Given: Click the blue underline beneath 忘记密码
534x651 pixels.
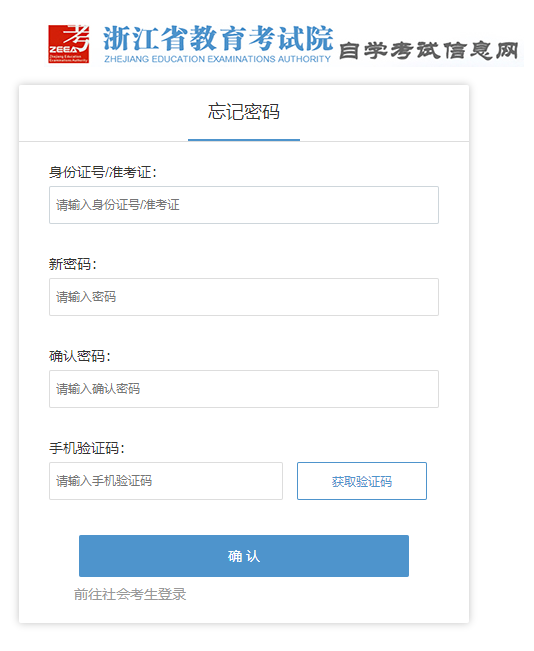Looking at the screenshot, I should [x=244, y=140].
